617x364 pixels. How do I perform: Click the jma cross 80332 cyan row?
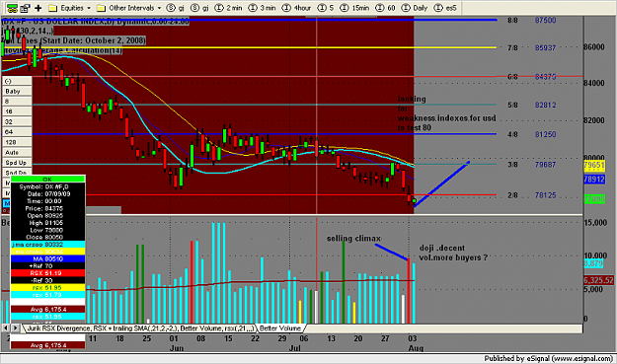coord(47,245)
